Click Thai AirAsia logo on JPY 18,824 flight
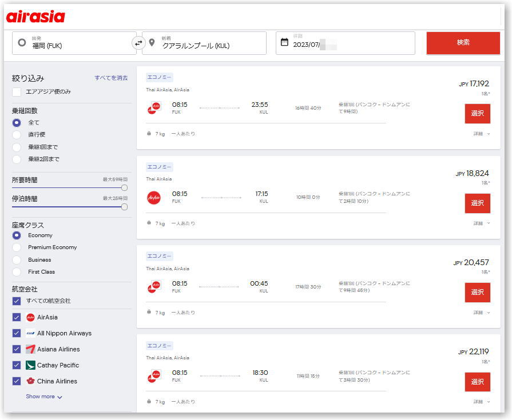 (154, 197)
